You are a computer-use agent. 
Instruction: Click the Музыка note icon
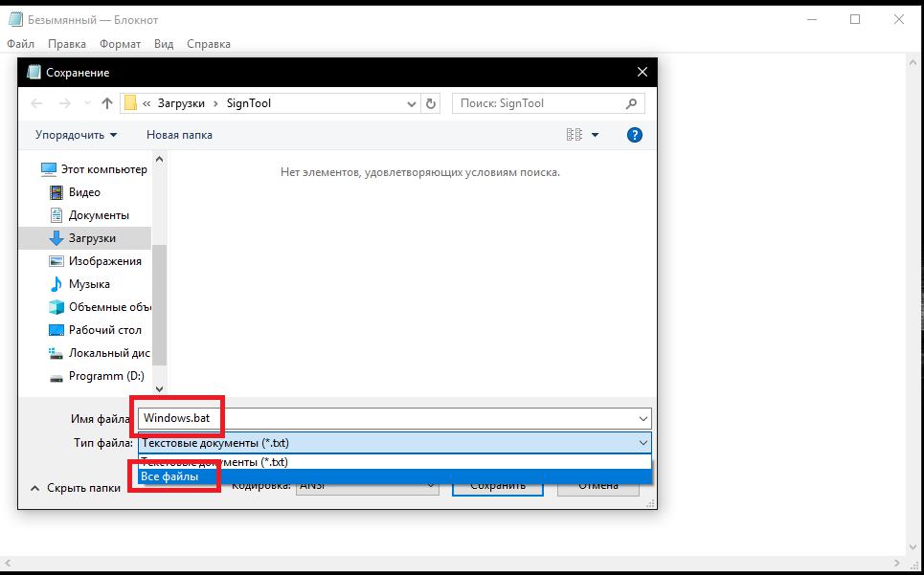pyautogui.click(x=56, y=284)
